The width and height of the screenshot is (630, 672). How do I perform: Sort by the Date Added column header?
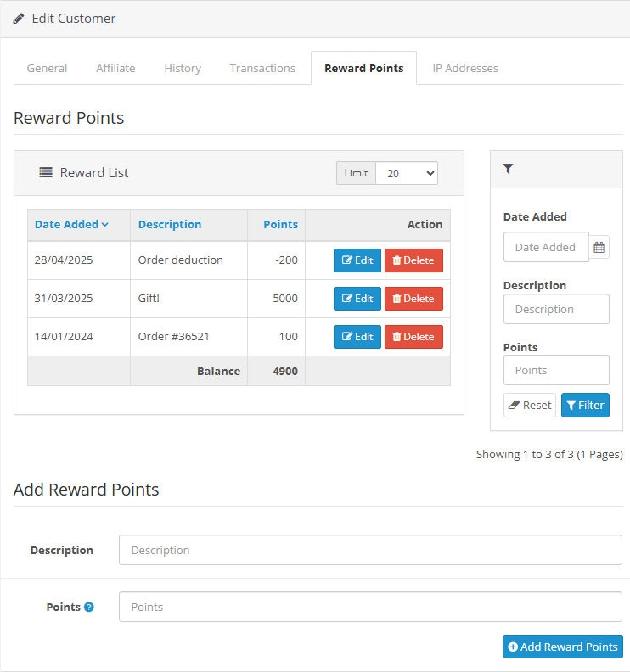pos(71,225)
